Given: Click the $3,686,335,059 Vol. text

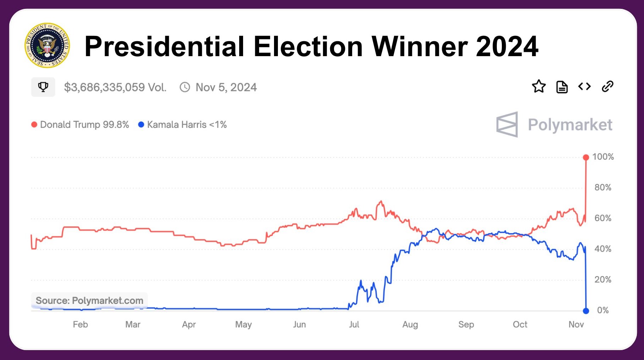Looking at the screenshot, I should (115, 87).
